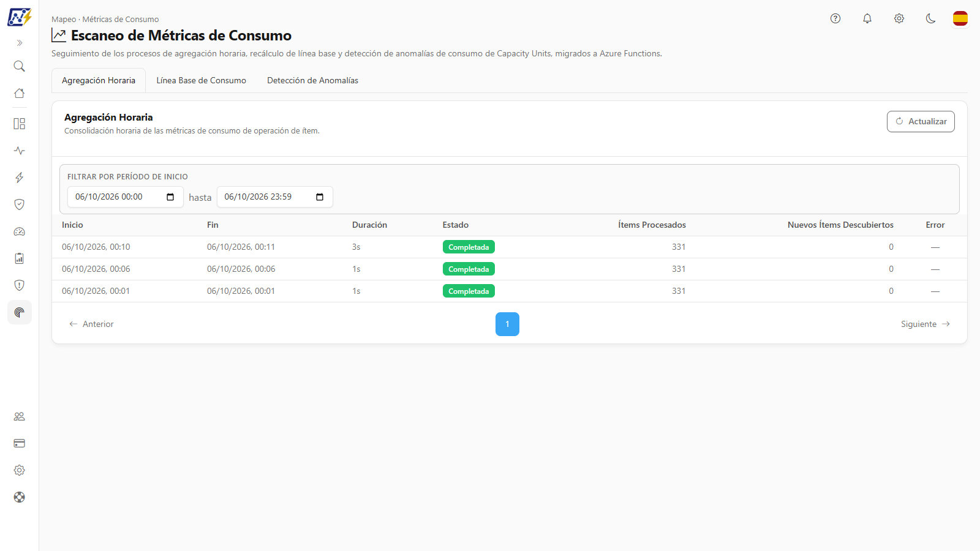980x551 pixels.
Task: Switch to Línea Base de Consumo tab
Action: coord(202,80)
